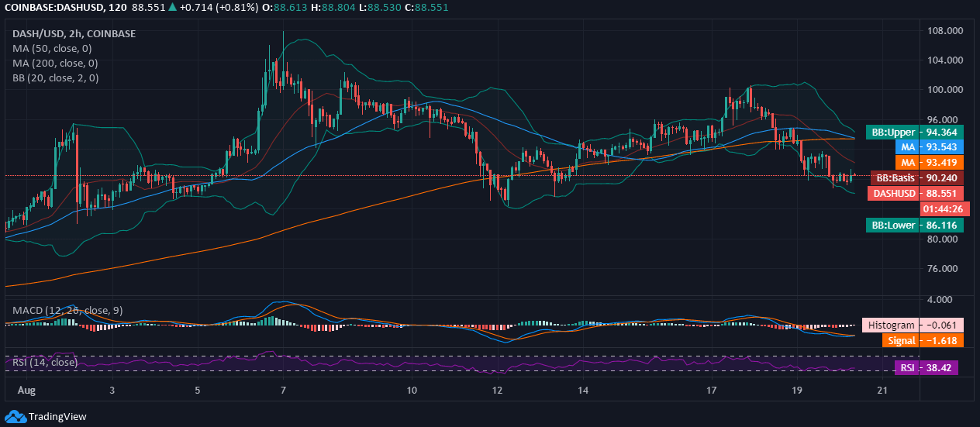Click the 10 date label on time axis
Viewport: 980px width, 427px height.
(412, 389)
